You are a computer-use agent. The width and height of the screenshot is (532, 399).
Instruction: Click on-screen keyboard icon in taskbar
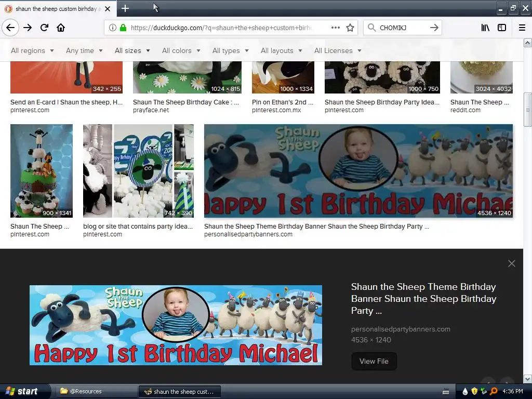click(446, 392)
